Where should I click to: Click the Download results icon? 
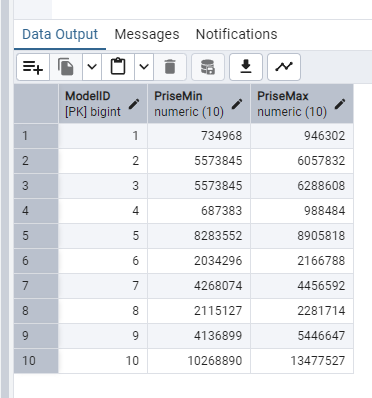point(246,67)
